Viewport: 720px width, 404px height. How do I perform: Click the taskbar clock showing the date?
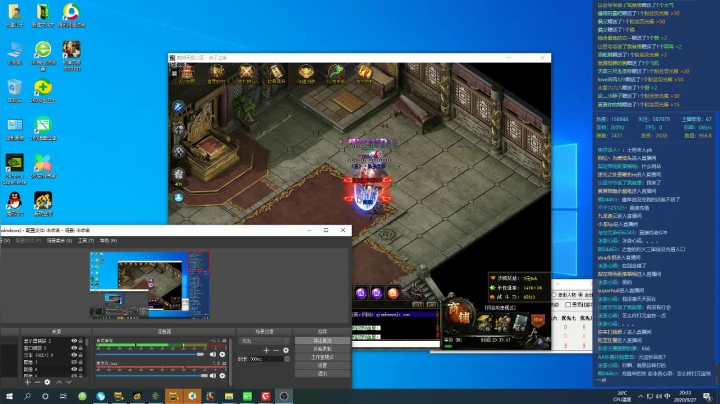(x=685, y=396)
